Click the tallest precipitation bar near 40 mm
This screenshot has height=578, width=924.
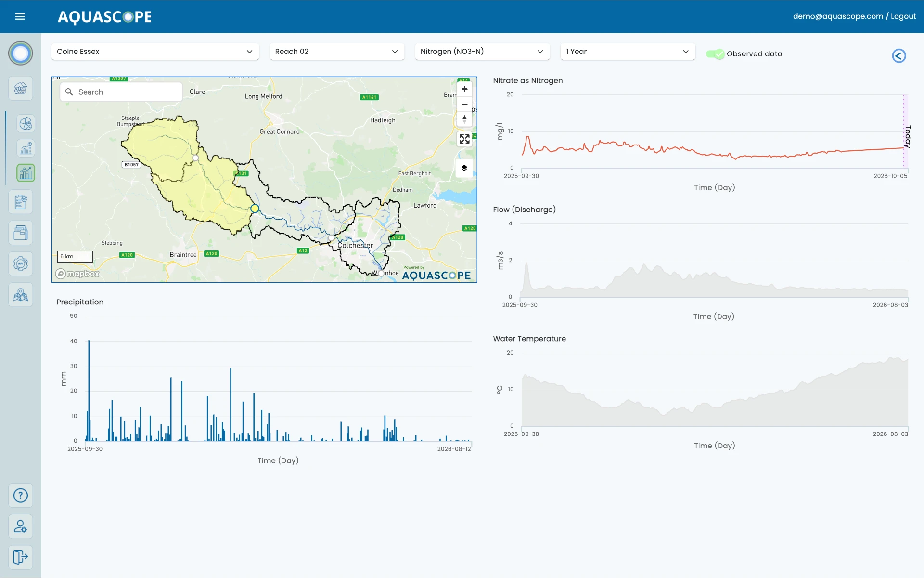pyautogui.click(x=89, y=390)
